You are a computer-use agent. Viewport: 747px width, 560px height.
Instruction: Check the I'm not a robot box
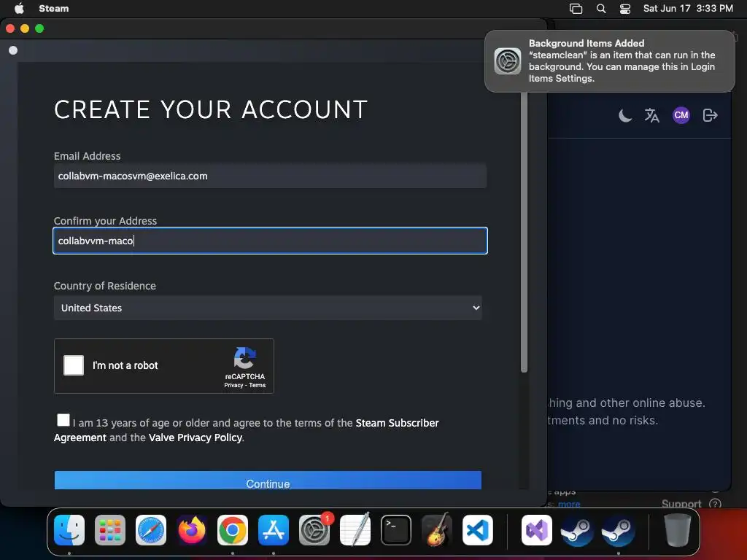coord(74,365)
